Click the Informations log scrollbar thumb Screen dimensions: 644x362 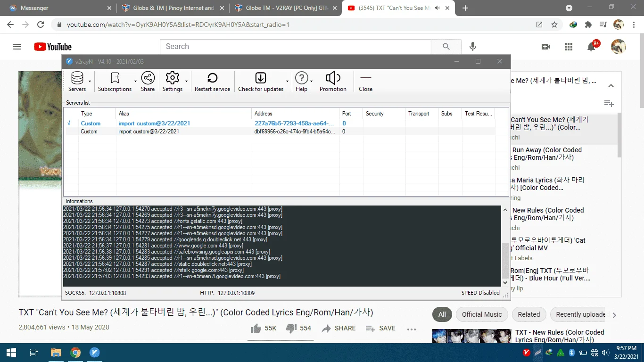[505, 261]
